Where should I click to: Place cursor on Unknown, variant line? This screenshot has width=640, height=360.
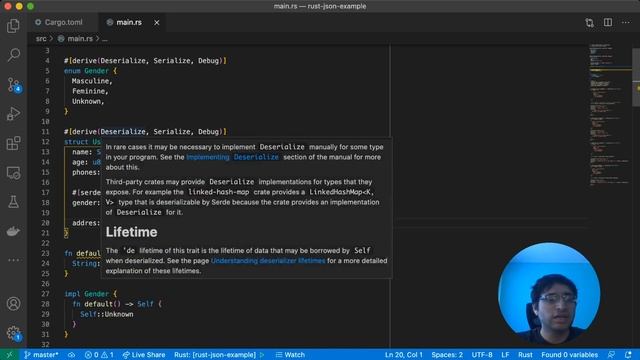(x=88, y=102)
